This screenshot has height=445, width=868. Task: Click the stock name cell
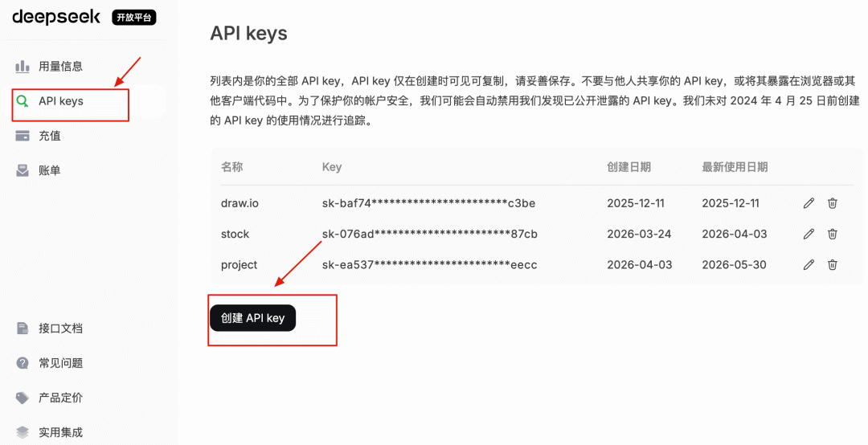[235, 234]
